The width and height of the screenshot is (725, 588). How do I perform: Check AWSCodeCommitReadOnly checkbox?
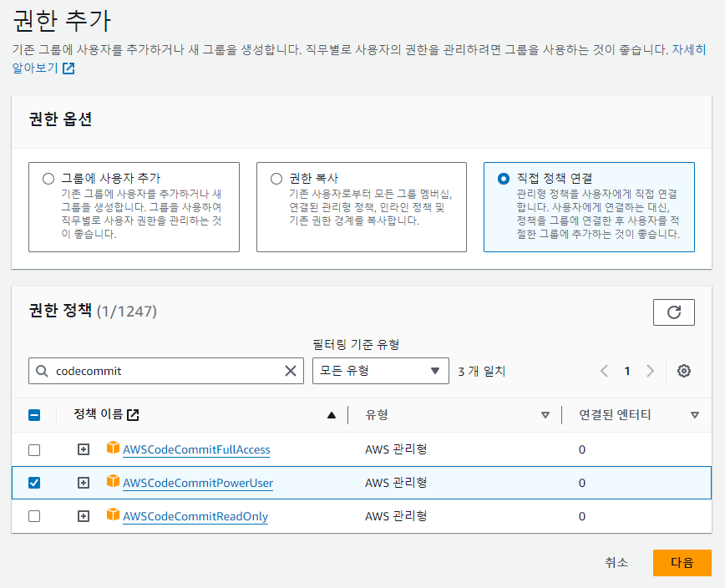click(x=34, y=516)
